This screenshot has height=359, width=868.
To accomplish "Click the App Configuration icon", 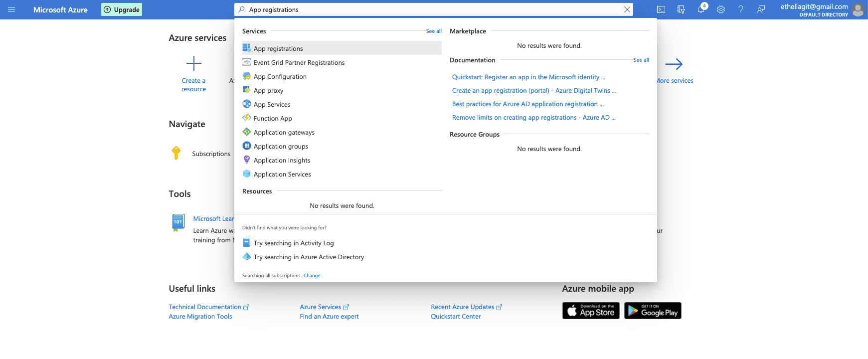I will pos(246,76).
